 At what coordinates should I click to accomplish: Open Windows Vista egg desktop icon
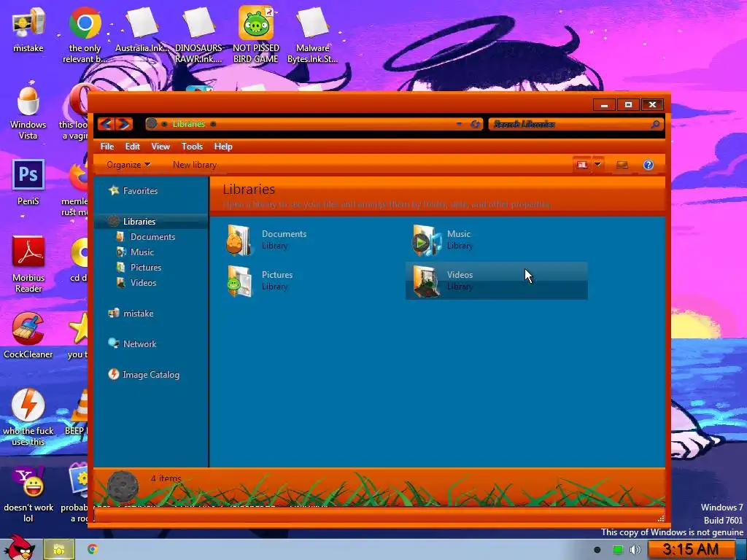(x=28, y=112)
